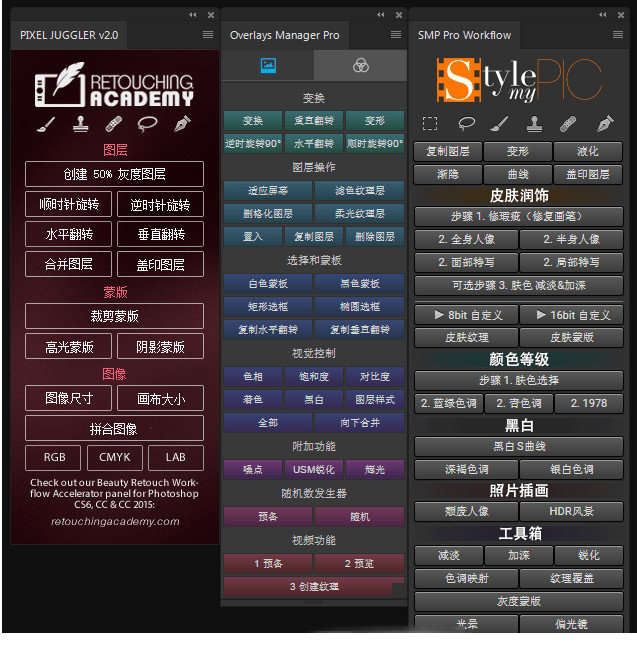The image size is (637, 658).
Task: Select the healing bandage icon in SMP Pro Workflow
Action: point(568,124)
